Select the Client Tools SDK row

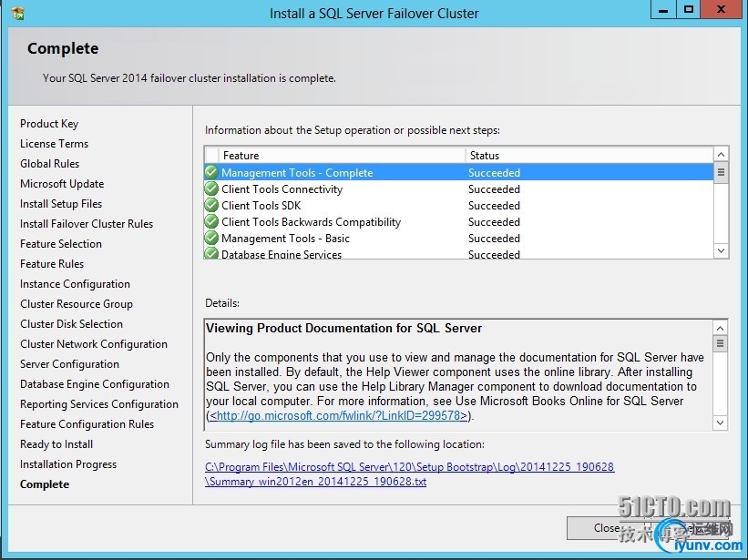click(459, 205)
